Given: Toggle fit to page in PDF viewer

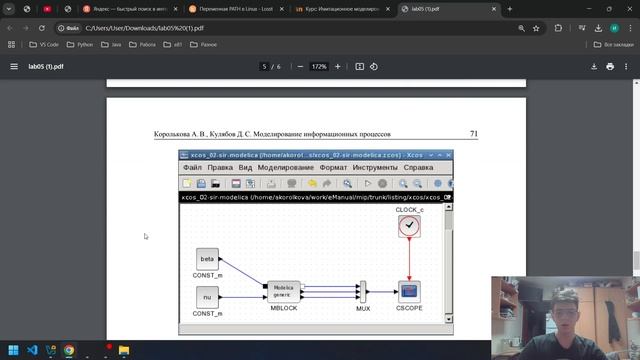Looking at the screenshot, I should (360, 67).
